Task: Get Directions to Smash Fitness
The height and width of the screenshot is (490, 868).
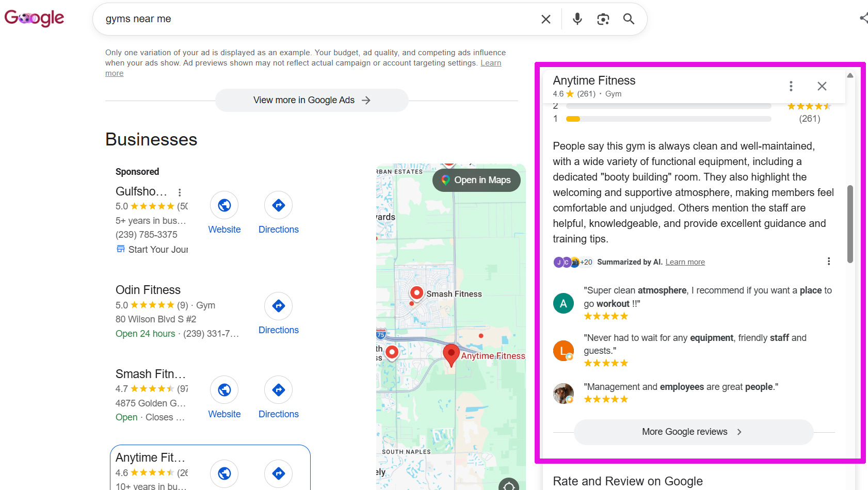Action: [279, 390]
